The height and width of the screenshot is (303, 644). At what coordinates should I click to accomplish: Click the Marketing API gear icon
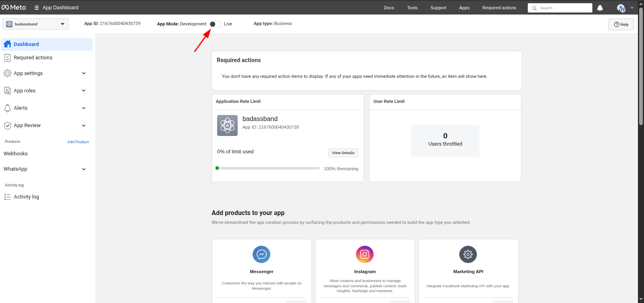[468, 255]
